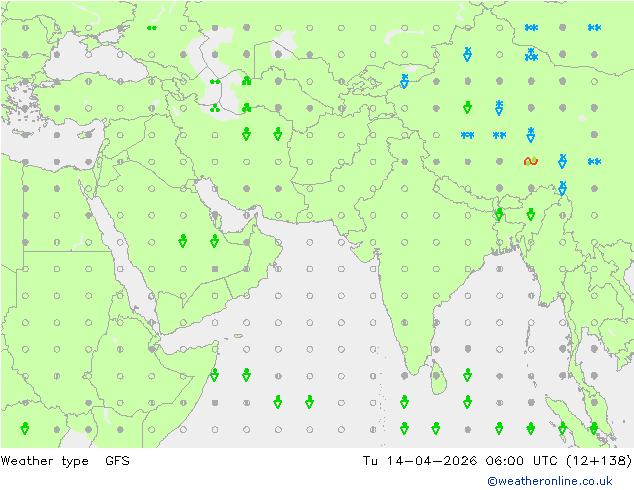Click the green shower symbol in bottom-left Africa corner
This screenshot has height=490, width=634.
point(25,429)
